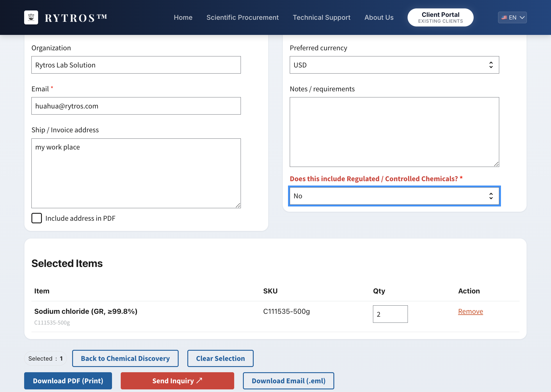Image resolution: width=551 pixels, height=392 pixels.
Task: Focus the Organization input field
Action: (x=136, y=65)
